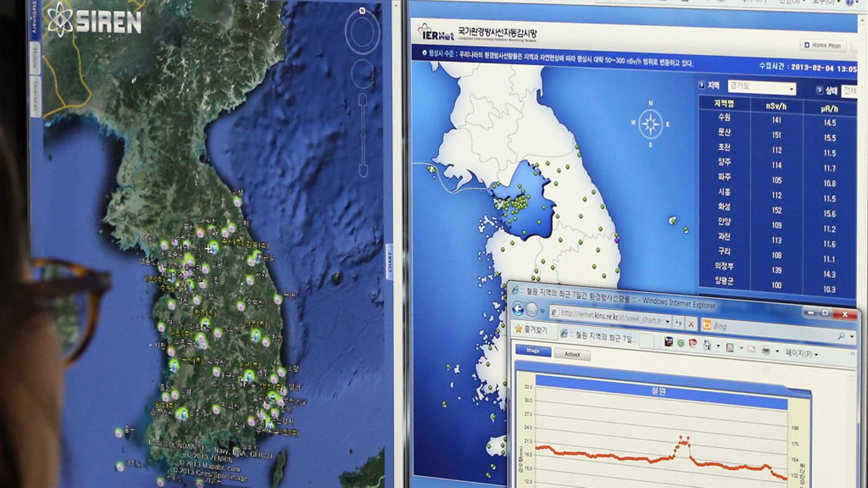
Task: Expand the print dropdown arrow
Action: point(777,351)
